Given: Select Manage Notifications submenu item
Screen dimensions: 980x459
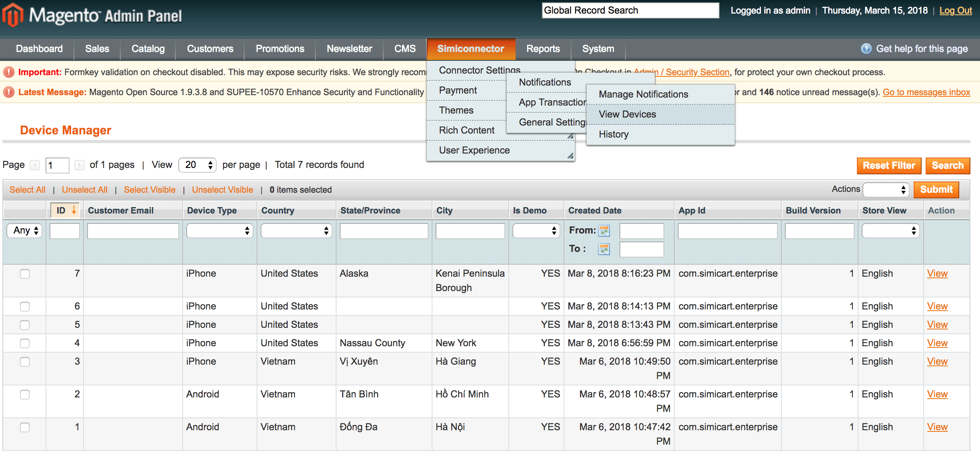Looking at the screenshot, I should 660,94.
